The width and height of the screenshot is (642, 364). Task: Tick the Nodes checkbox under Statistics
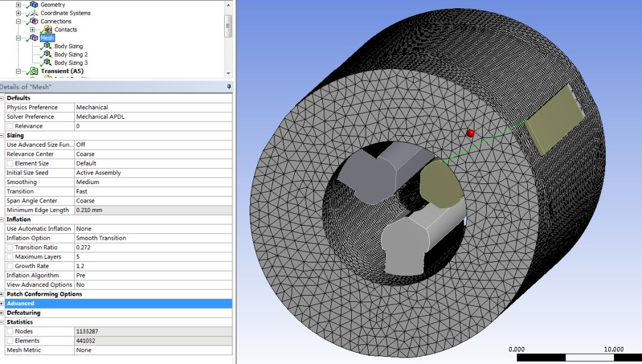(x=10, y=331)
